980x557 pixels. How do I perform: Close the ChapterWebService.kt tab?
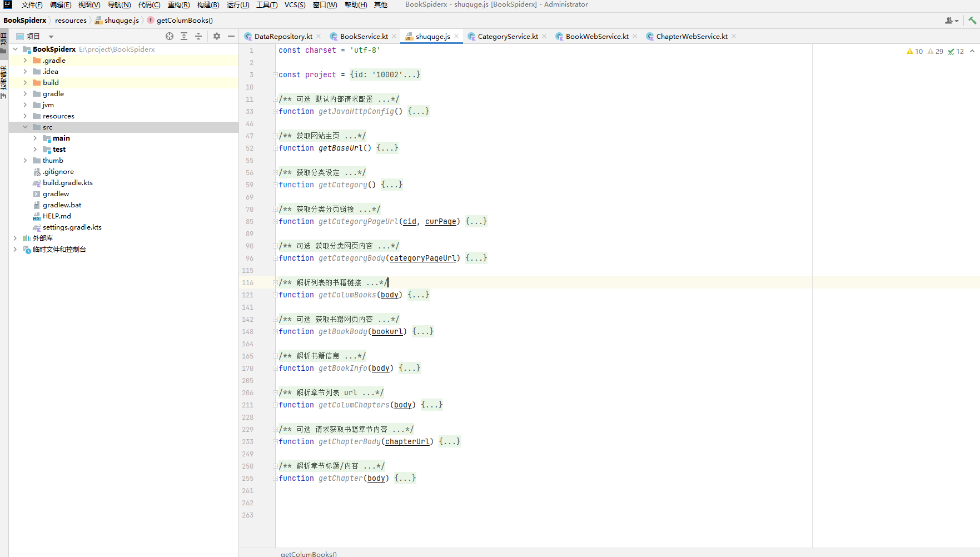tap(734, 36)
